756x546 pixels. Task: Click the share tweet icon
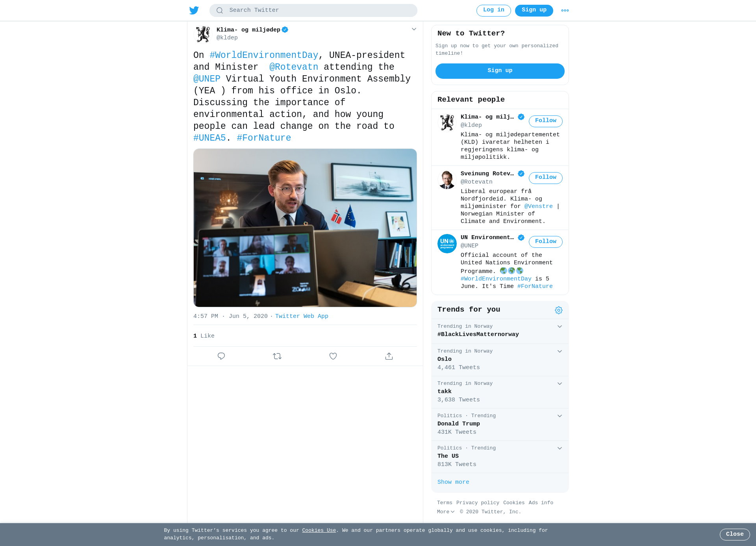pos(389,356)
